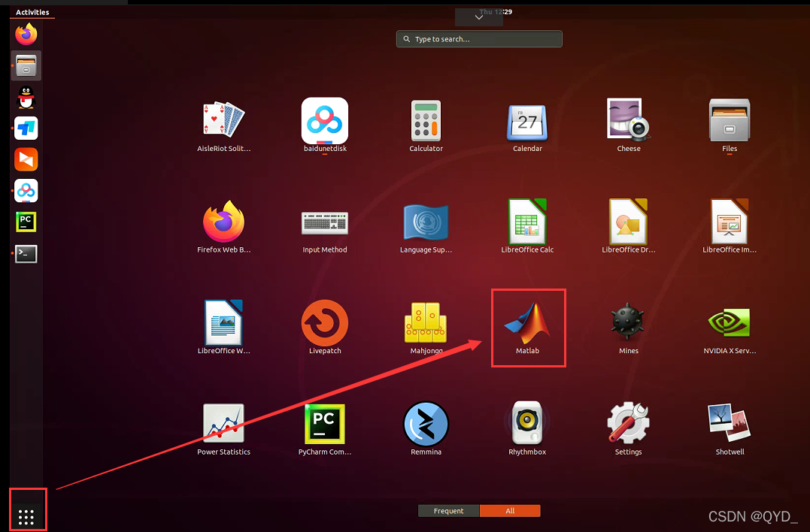The height and width of the screenshot is (532, 810).
Task: Launch Rhythmbox music player
Action: tap(527, 423)
